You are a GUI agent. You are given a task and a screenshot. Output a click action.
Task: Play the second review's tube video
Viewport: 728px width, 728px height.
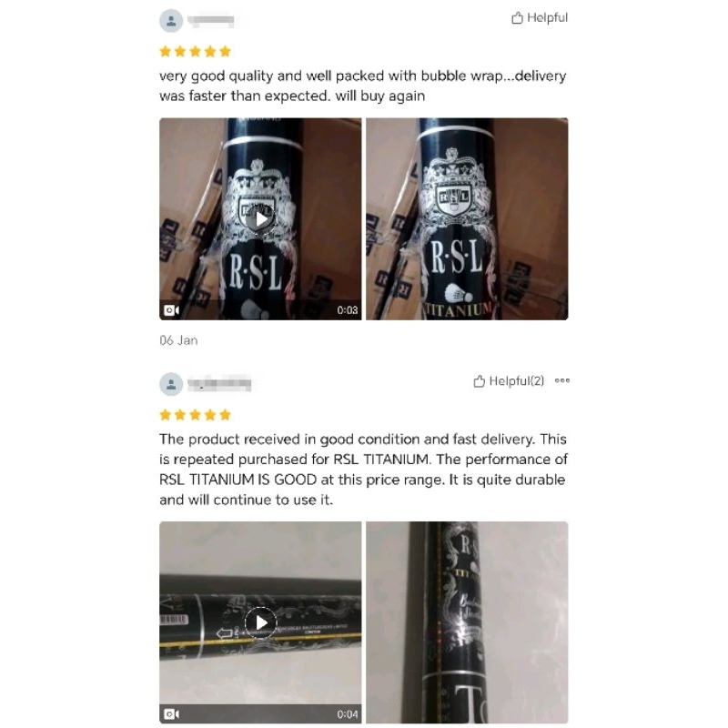tap(260, 622)
